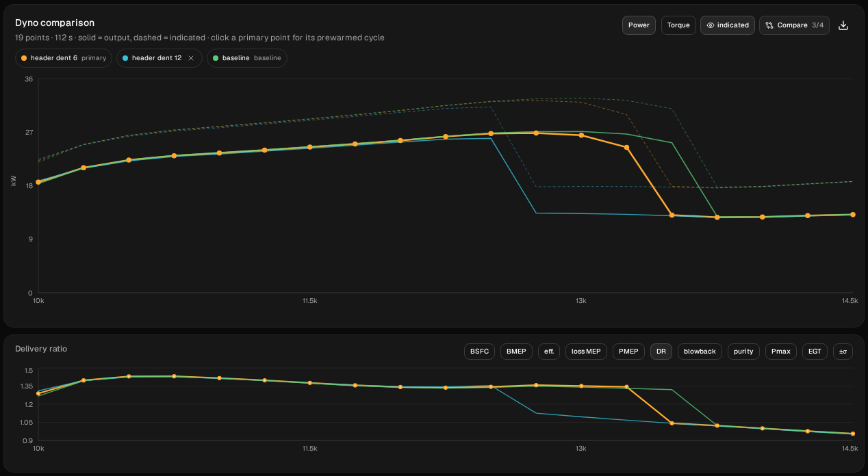
Task: Remove header dent 12 using its X
Action: (191, 58)
